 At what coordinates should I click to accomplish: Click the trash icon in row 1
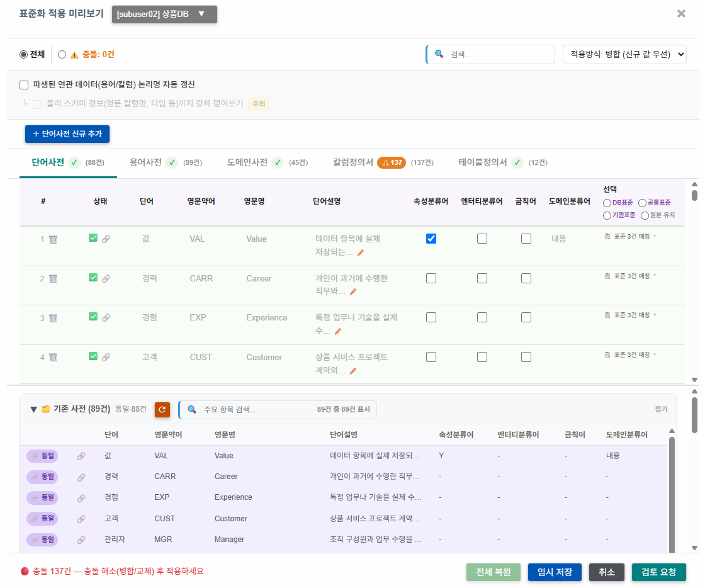(53, 239)
